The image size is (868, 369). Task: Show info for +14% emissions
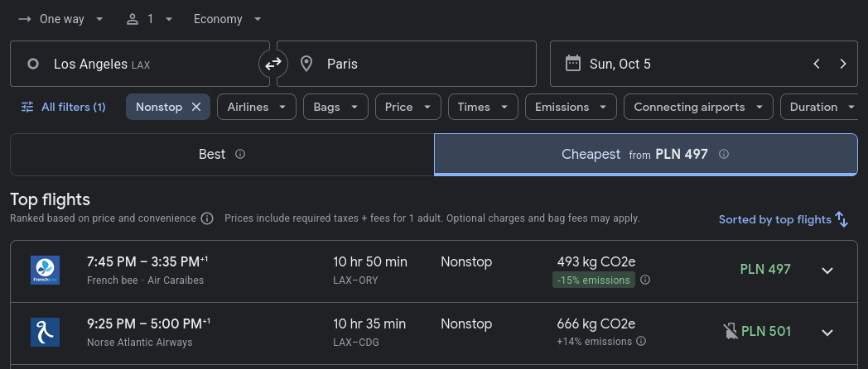[x=641, y=342]
